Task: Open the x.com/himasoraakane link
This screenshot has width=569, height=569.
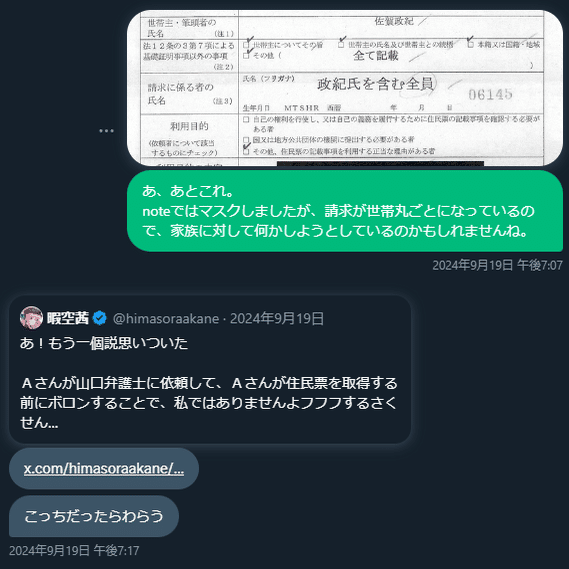Action: pyautogui.click(x=104, y=468)
